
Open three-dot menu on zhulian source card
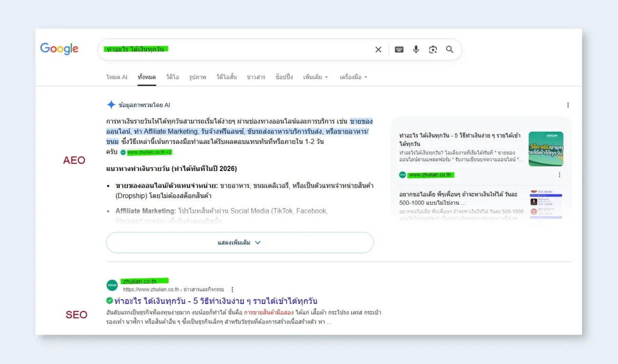[x=560, y=175]
